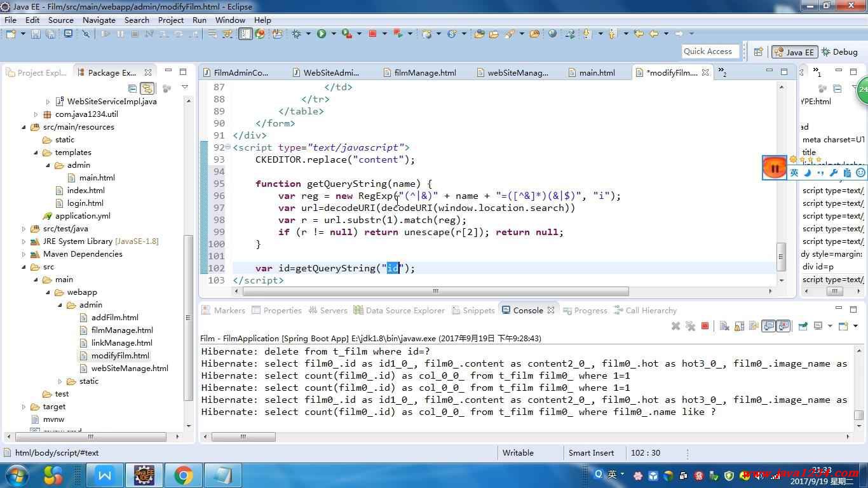Terminate the running app with the Console stop icon

click(705, 326)
